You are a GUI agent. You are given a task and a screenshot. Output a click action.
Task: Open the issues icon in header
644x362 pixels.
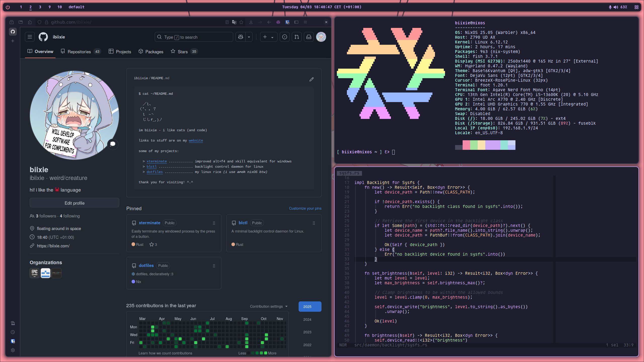285,37
